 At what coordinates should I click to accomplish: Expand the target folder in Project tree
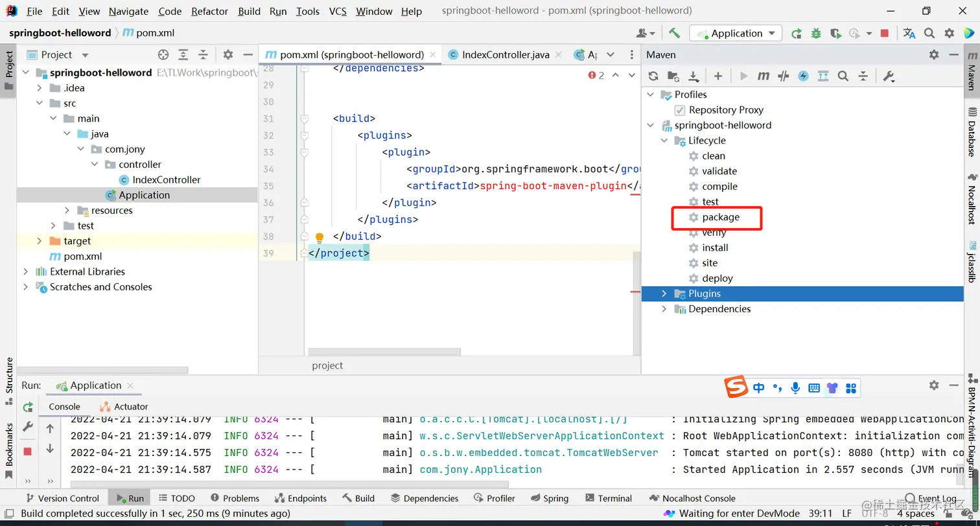click(x=40, y=241)
